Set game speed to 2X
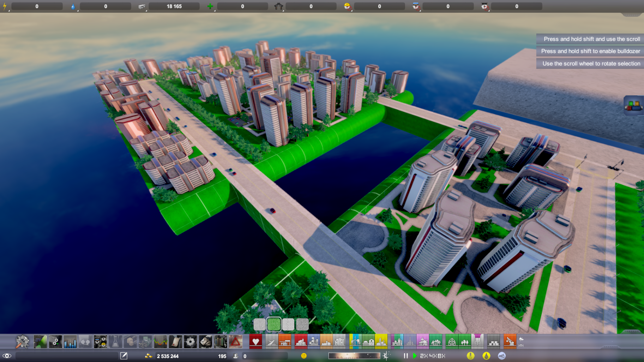The image size is (644, 362). [424, 356]
